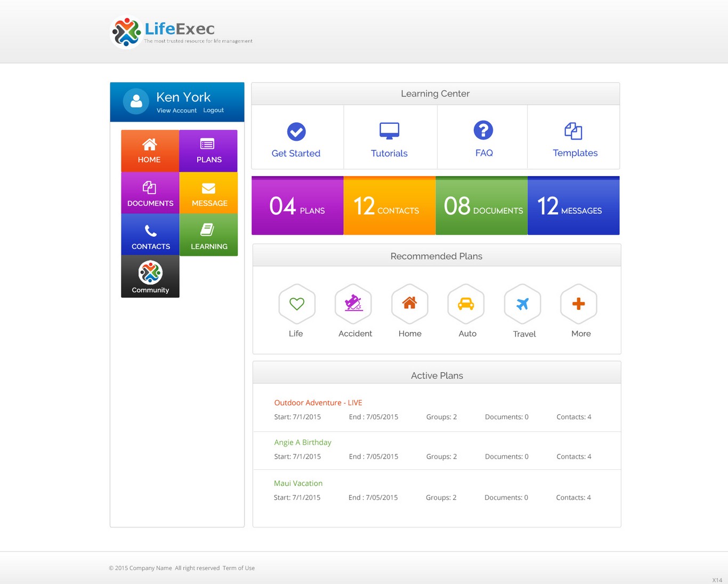Click the Get Started checkmark icon
The image size is (728, 584).
click(296, 132)
